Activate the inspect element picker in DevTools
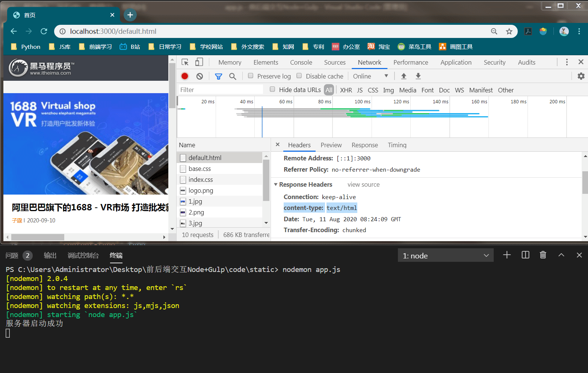Screen dimensions: 588x373 click(185, 62)
